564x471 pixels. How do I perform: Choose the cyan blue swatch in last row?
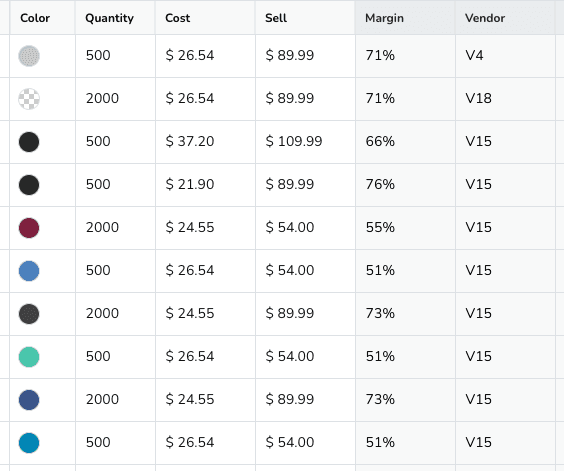pos(29,443)
